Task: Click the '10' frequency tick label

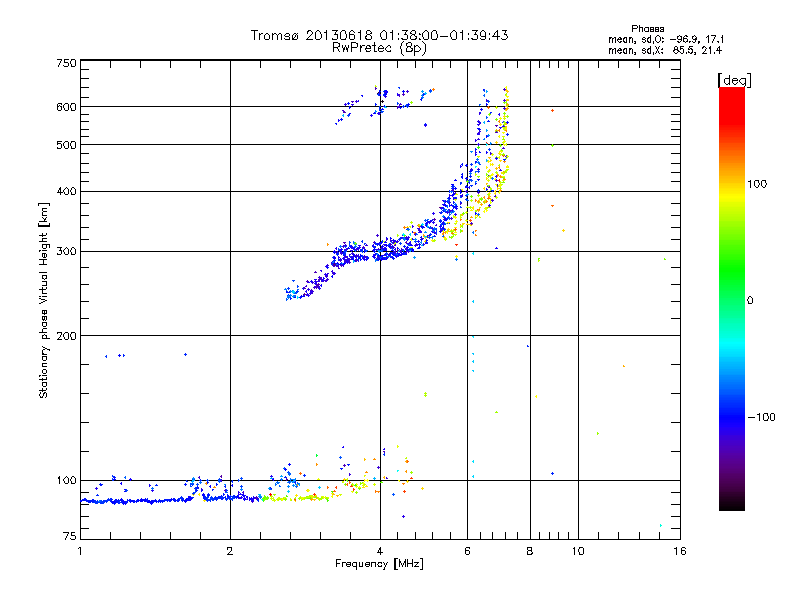Action: tap(578, 551)
